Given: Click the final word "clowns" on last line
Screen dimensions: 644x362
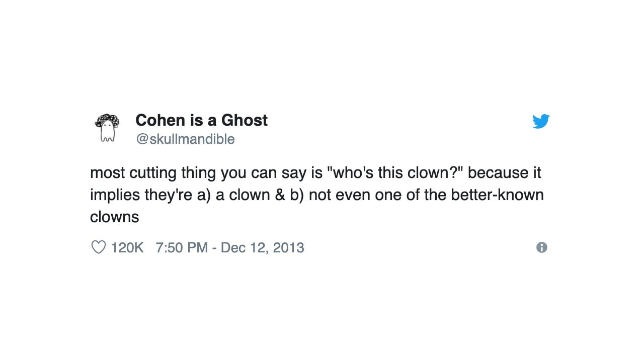Looking at the screenshot, I should 114,217.
